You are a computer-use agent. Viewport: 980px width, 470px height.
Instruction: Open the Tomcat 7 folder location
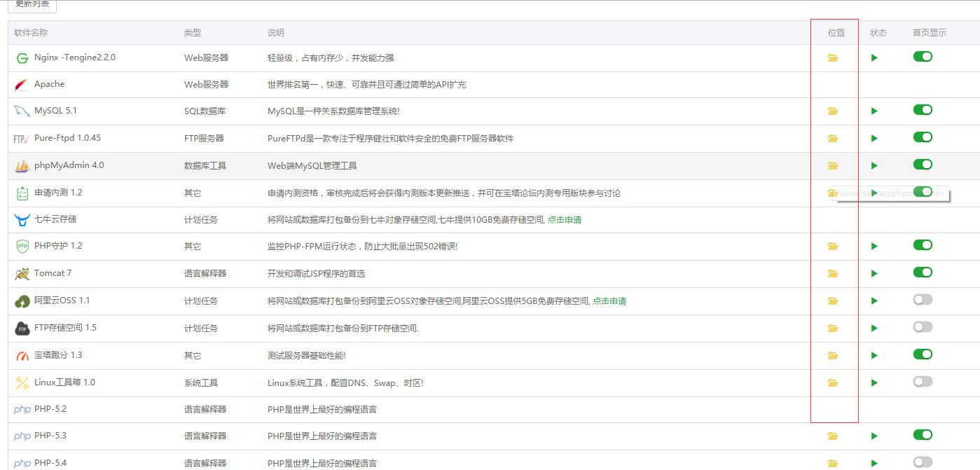pos(833,273)
